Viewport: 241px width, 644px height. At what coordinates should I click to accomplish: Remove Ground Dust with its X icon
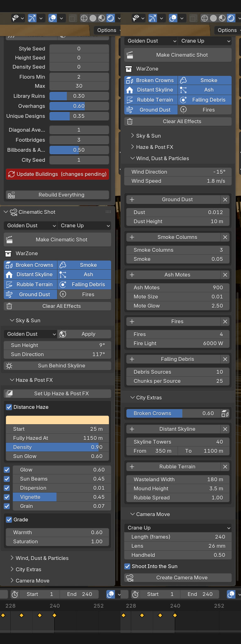tap(225, 200)
